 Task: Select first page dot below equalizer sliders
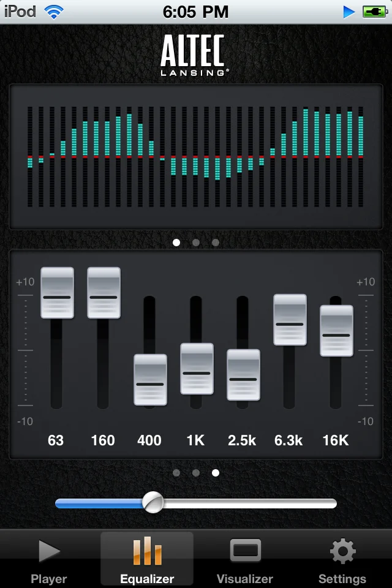click(x=176, y=473)
